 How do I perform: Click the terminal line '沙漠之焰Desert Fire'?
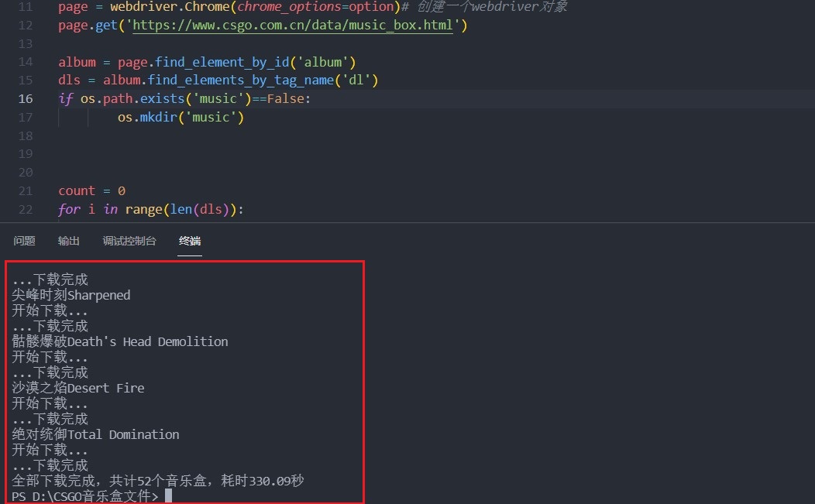pos(78,388)
